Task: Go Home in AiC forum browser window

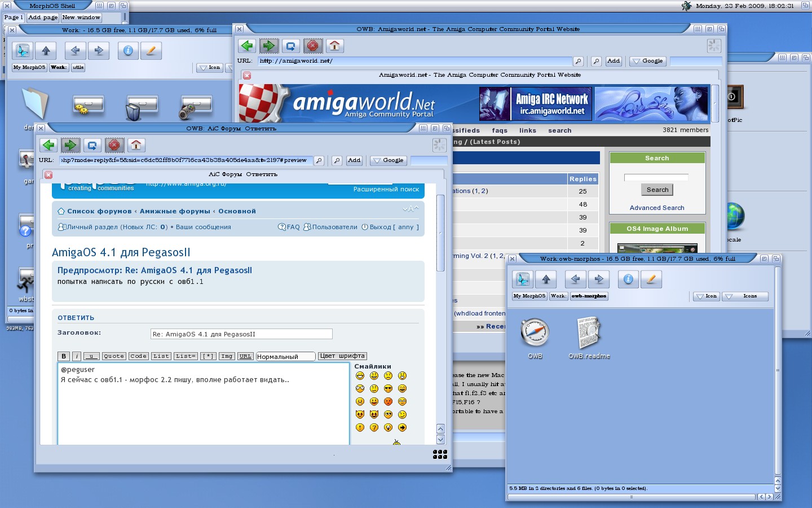Action: pyautogui.click(x=136, y=145)
